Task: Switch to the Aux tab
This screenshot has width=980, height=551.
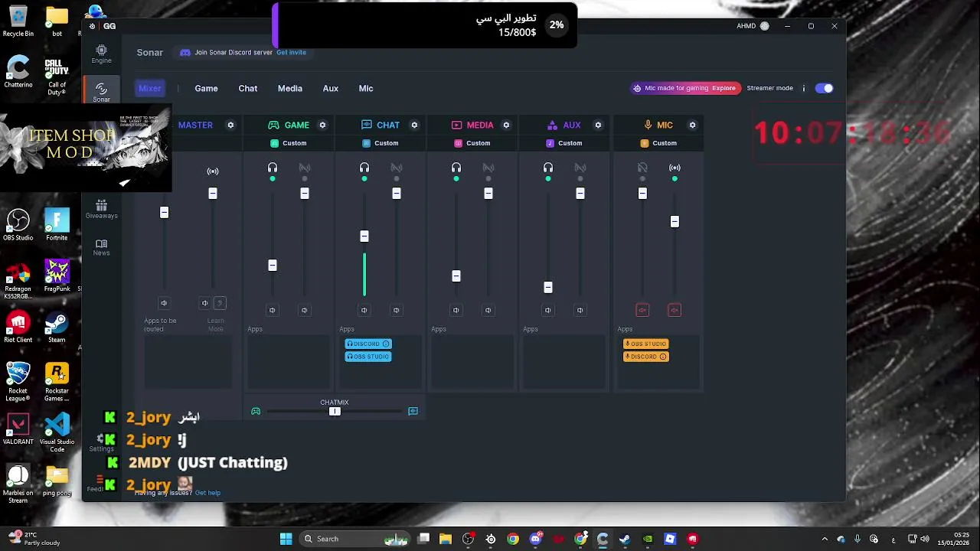Action: (331, 88)
